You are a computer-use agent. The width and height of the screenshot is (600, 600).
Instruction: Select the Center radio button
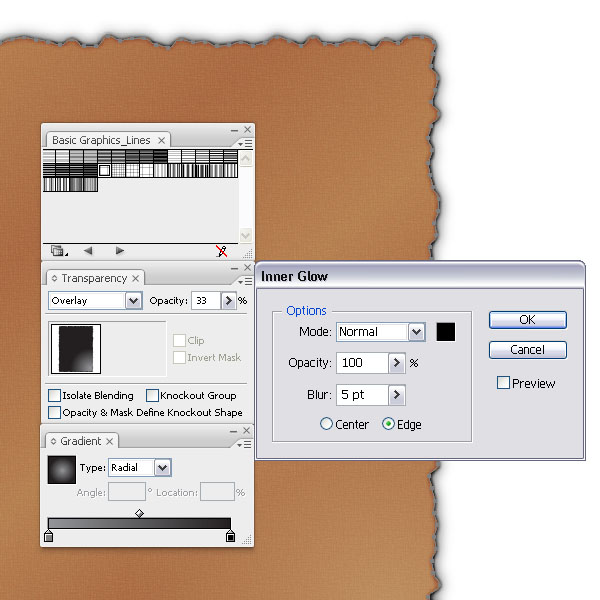click(326, 424)
